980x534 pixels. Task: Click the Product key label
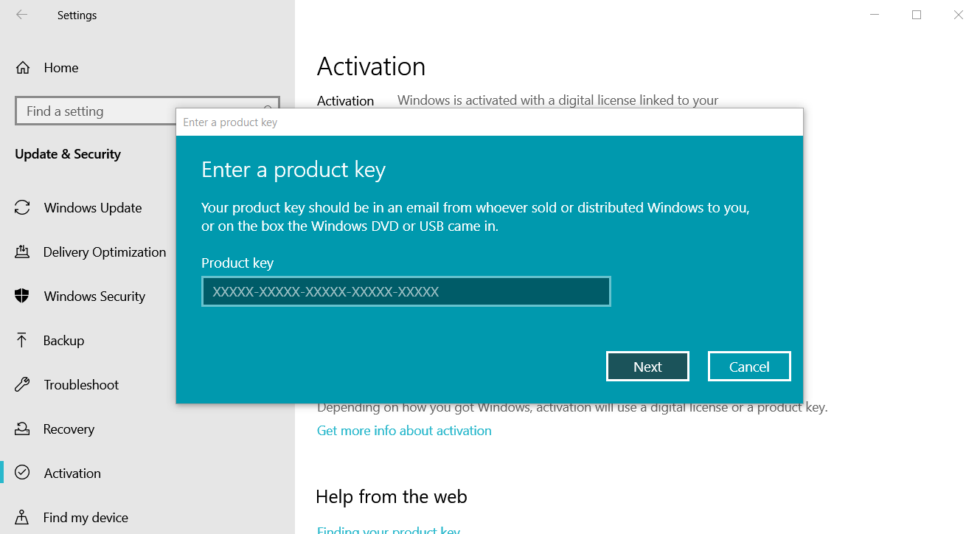point(237,263)
